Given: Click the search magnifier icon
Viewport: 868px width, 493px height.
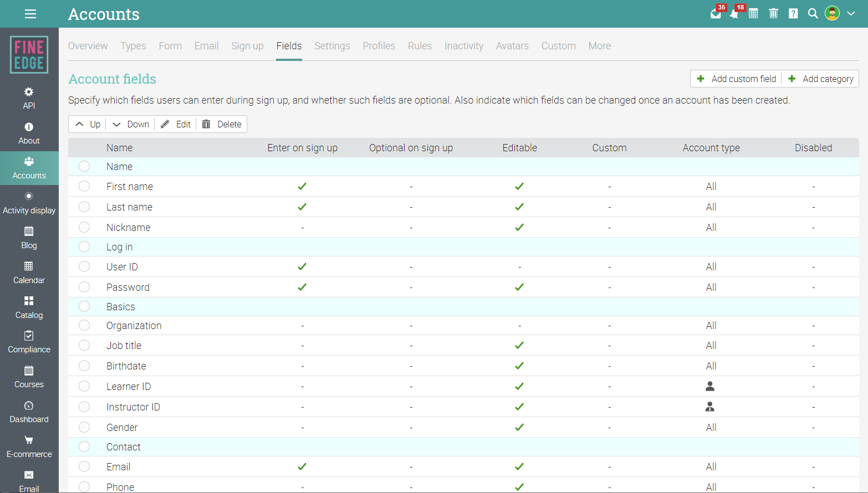Looking at the screenshot, I should [813, 13].
